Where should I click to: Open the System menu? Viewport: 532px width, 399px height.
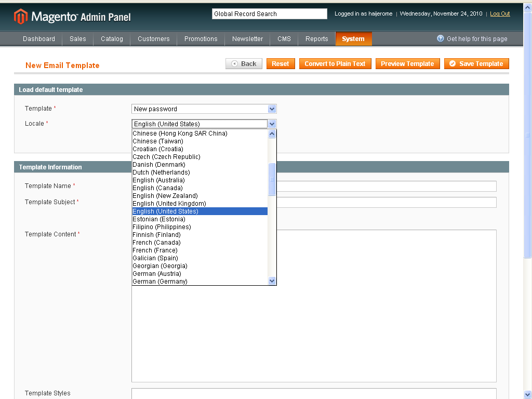pyautogui.click(x=353, y=38)
